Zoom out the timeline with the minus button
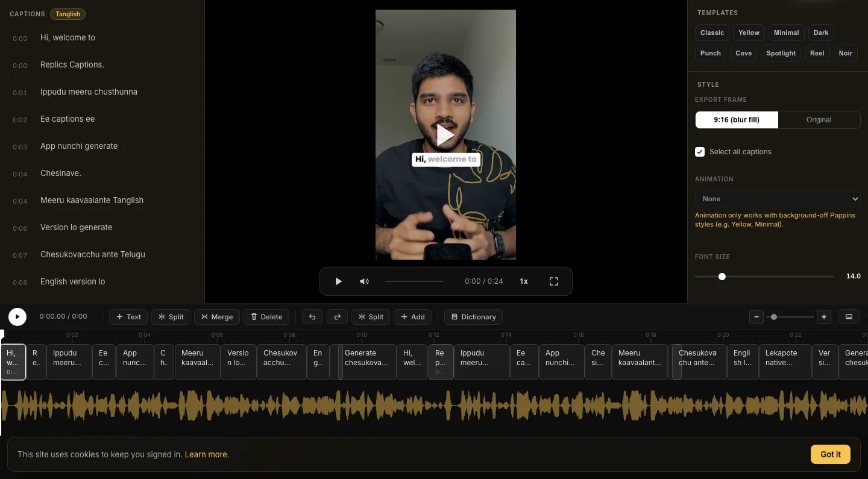 pyautogui.click(x=756, y=317)
